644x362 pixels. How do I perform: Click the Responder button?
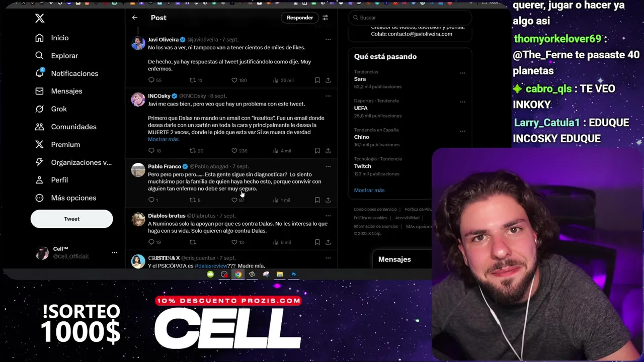tap(300, 18)
